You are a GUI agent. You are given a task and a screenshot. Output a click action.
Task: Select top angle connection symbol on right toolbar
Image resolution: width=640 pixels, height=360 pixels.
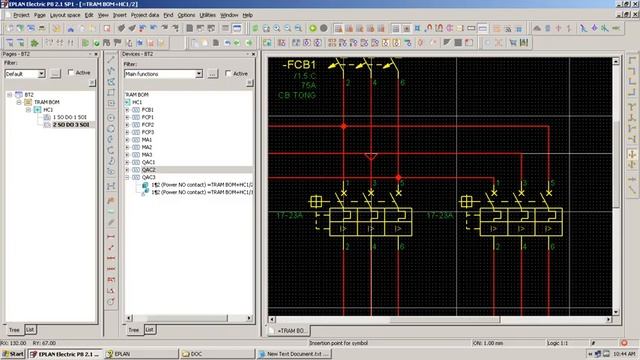click(632, 60)
